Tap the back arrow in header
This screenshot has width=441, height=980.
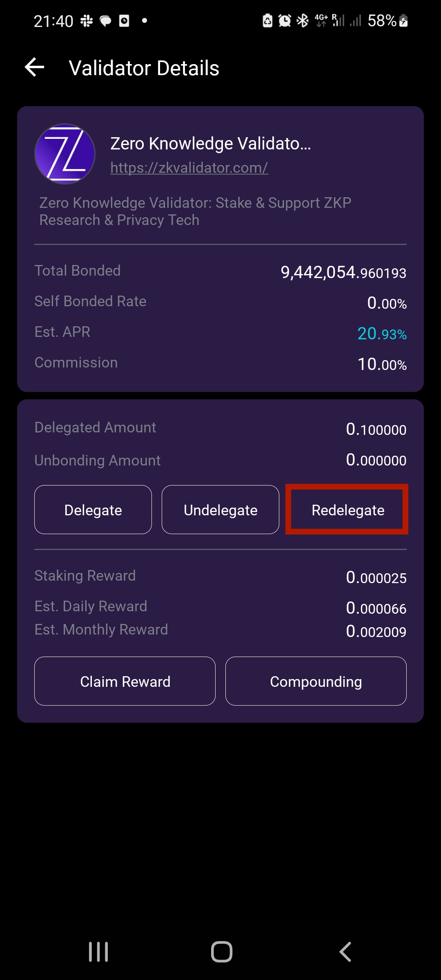35,67
